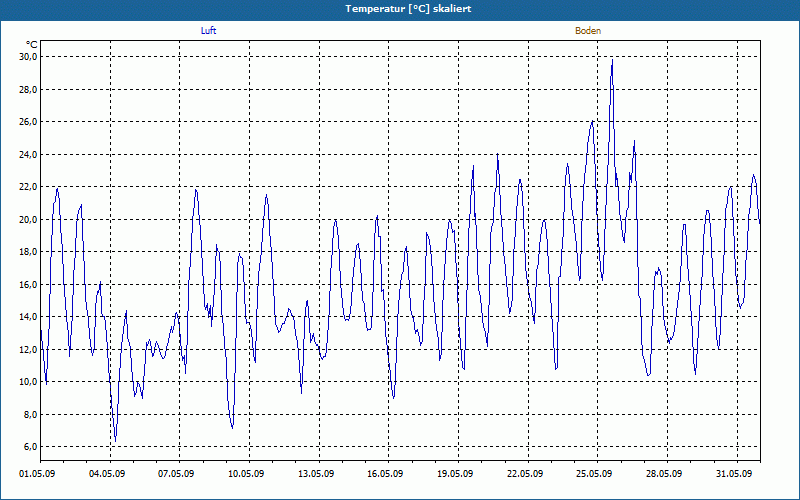Click the Luft legend label
This screenshot has height=500, width=800.
(x=209, y=31)
